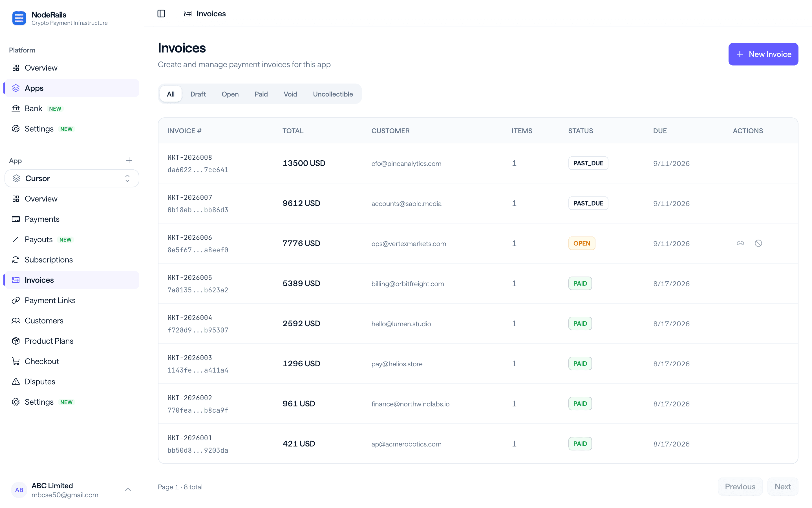Open the Bank page
The width and height of the screenshot is (812, 508).
pyautogui.click(x=72, y=109)
